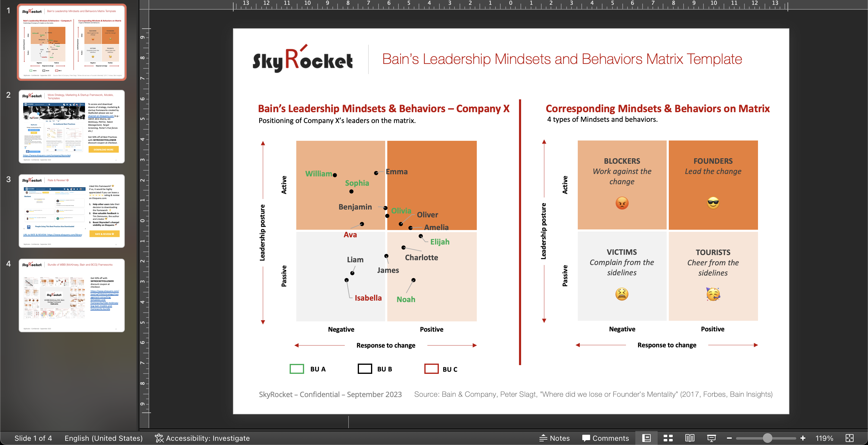Select slide 2 thumbnail
Viewport: 868px width, 445px height.
point(72,126)
